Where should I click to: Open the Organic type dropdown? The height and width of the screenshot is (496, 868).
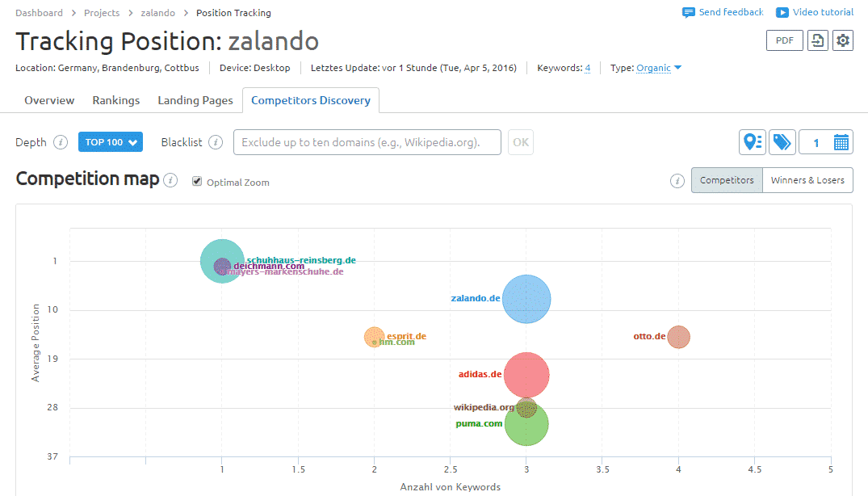[659, 68]
